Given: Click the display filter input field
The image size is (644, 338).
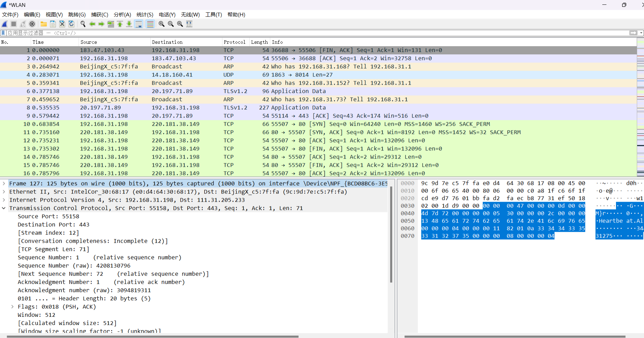Looking at the screenshot, I should click(x=318, y=33).
